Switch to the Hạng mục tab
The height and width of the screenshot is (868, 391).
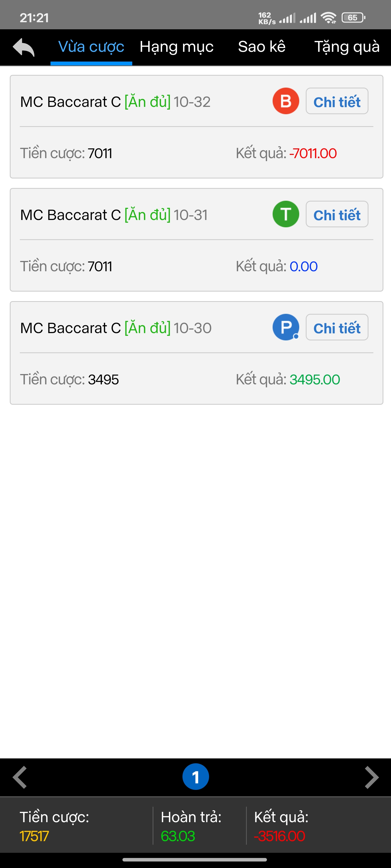(x=176, y=47)
